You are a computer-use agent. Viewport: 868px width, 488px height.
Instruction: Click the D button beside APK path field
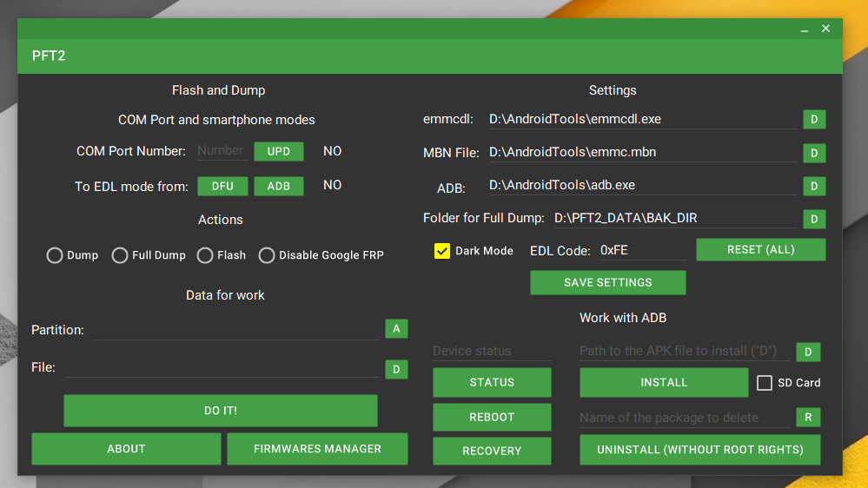coord(808,352)
